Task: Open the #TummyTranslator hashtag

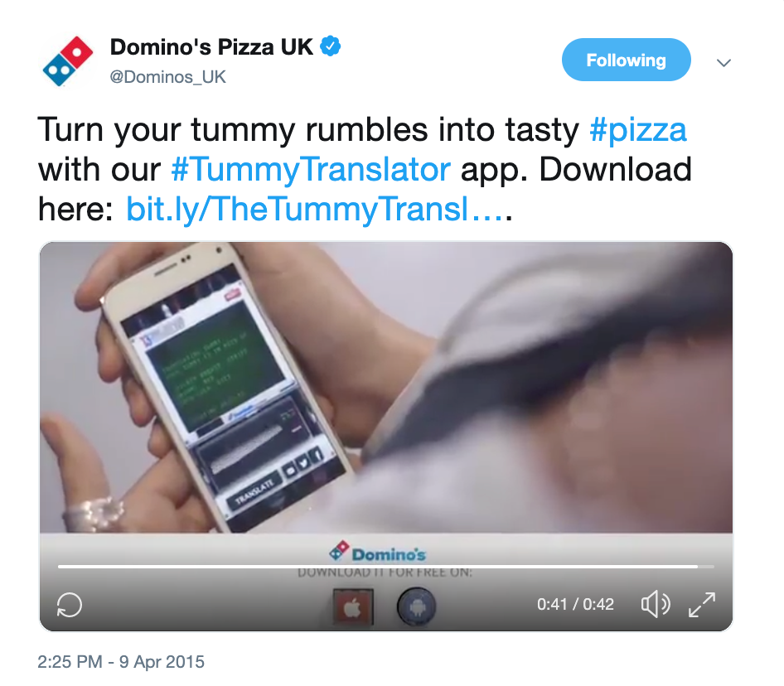Action: pyautogui.click(x=311, y=170)
